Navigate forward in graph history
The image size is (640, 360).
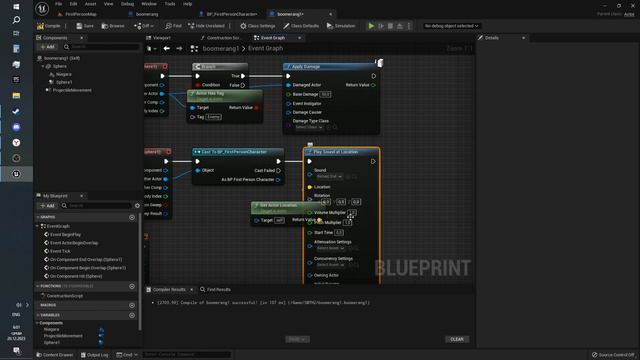tap(179, 49)
